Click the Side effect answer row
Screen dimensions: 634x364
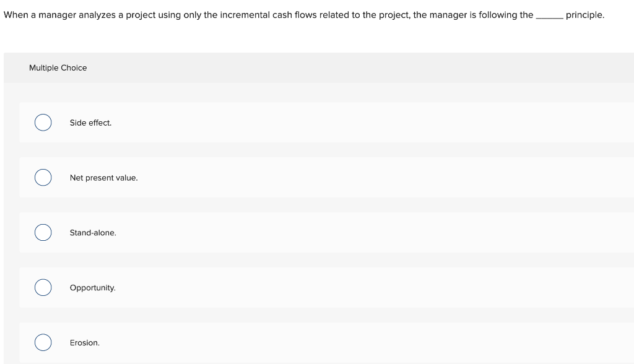point(310,123)
